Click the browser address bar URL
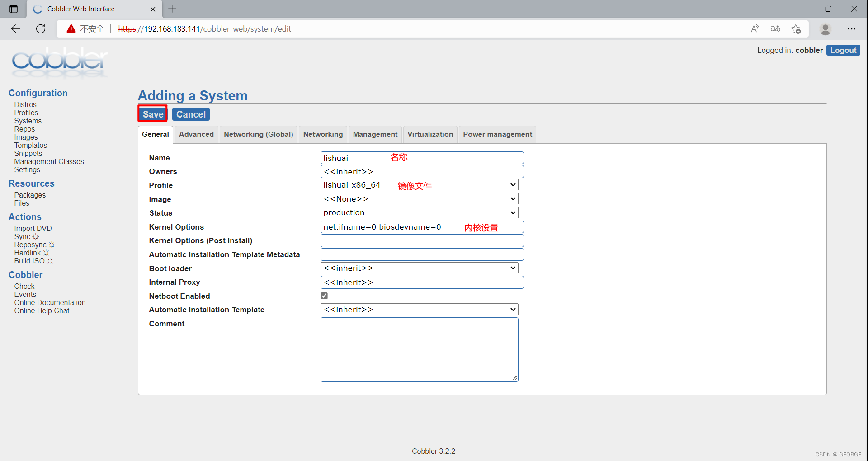 204,29
